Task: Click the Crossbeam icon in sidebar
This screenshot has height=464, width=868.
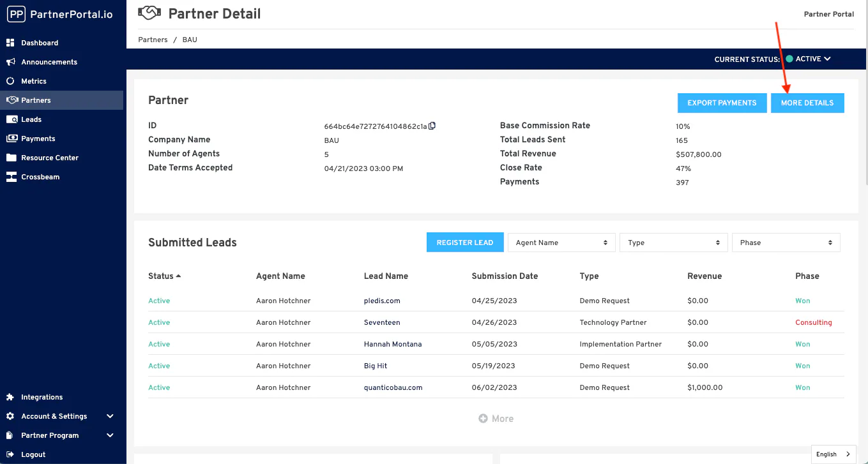Action: 11,177
